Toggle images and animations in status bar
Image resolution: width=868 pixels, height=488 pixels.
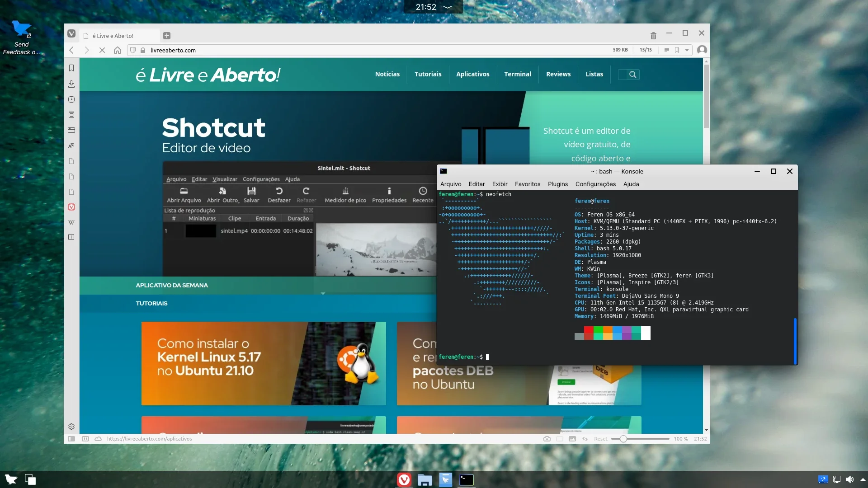pos(572,439)
